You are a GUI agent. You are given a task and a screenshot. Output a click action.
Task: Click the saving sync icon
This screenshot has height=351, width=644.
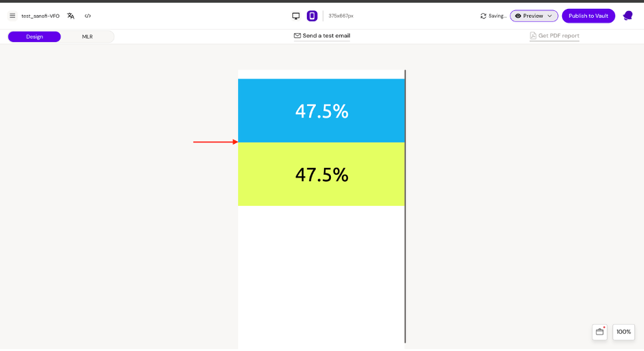point(484,16)
